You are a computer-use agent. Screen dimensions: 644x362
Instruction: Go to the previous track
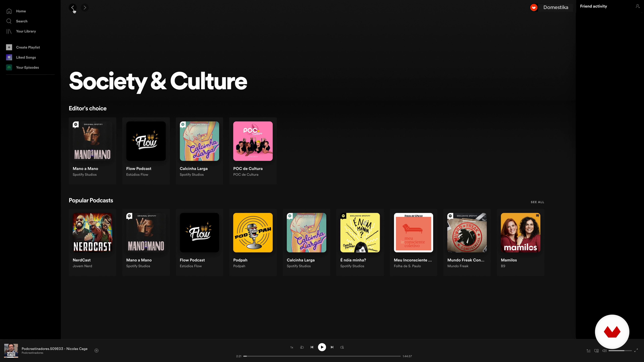click(312, 347)
